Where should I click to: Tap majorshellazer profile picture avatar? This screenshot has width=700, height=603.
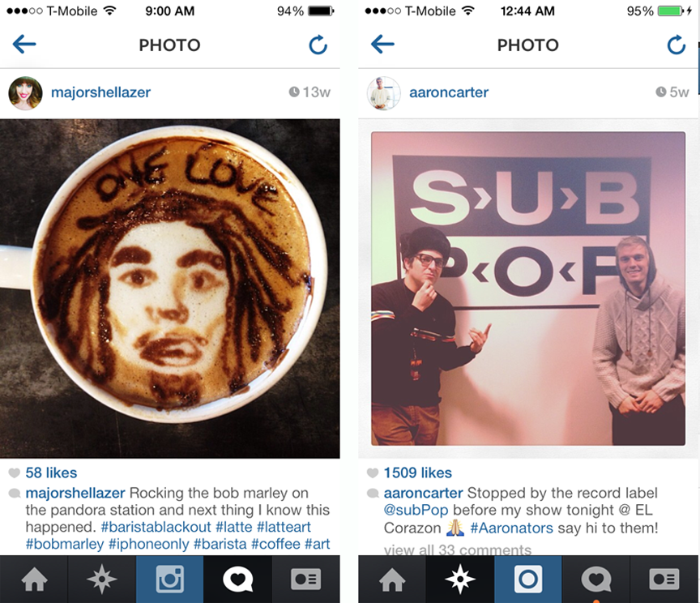(x=25, y=93)
